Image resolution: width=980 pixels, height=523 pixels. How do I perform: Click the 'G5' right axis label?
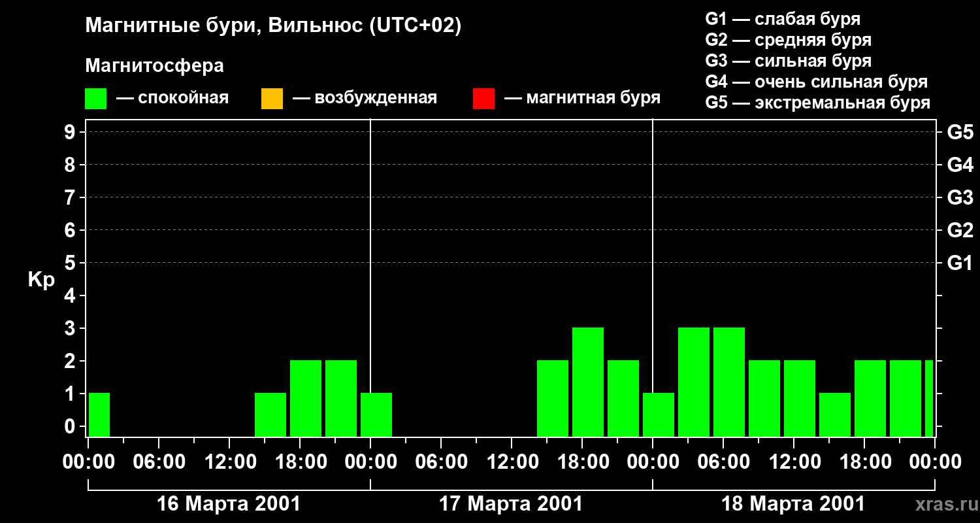960,132
